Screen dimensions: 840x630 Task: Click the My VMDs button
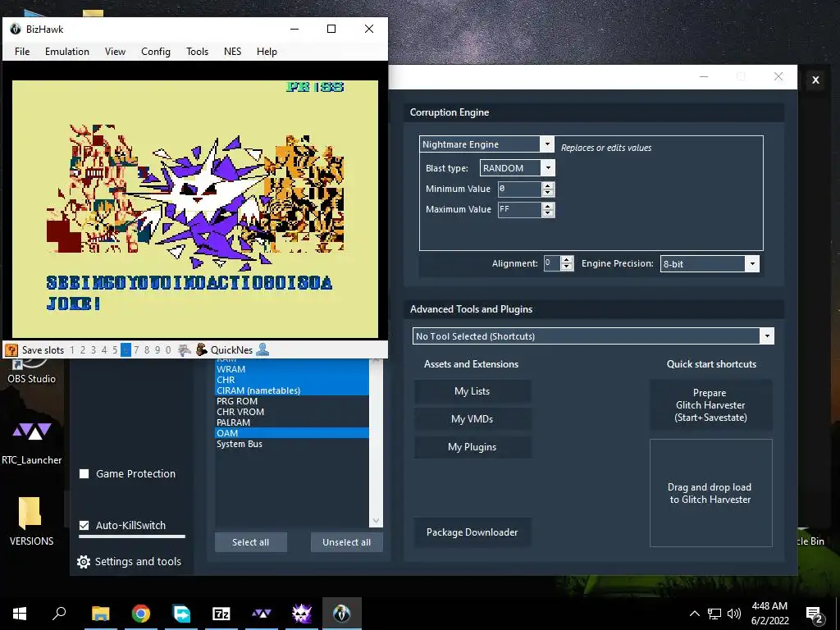[x=472, y=419]
